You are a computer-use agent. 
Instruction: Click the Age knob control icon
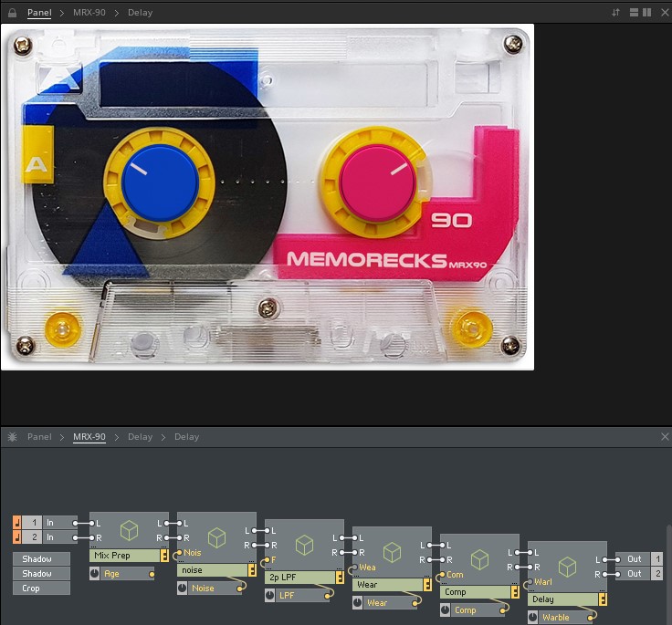point(95,574)
